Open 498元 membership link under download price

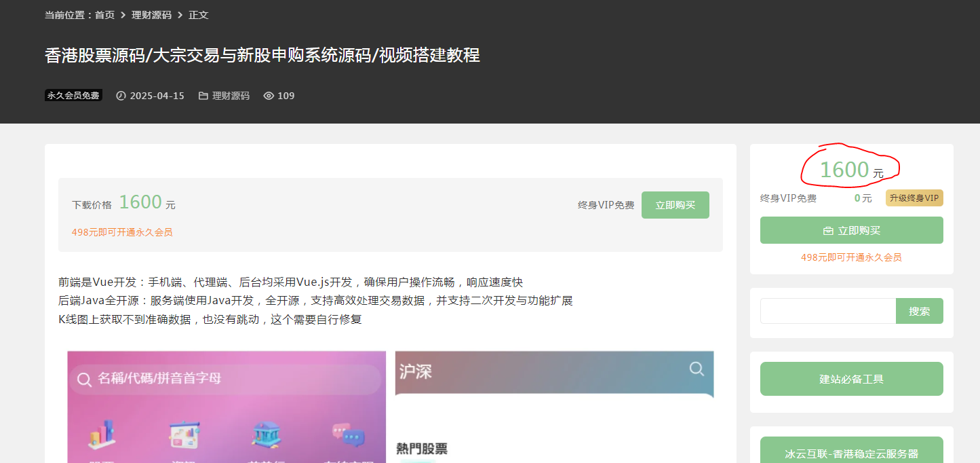tap(122, 232)
